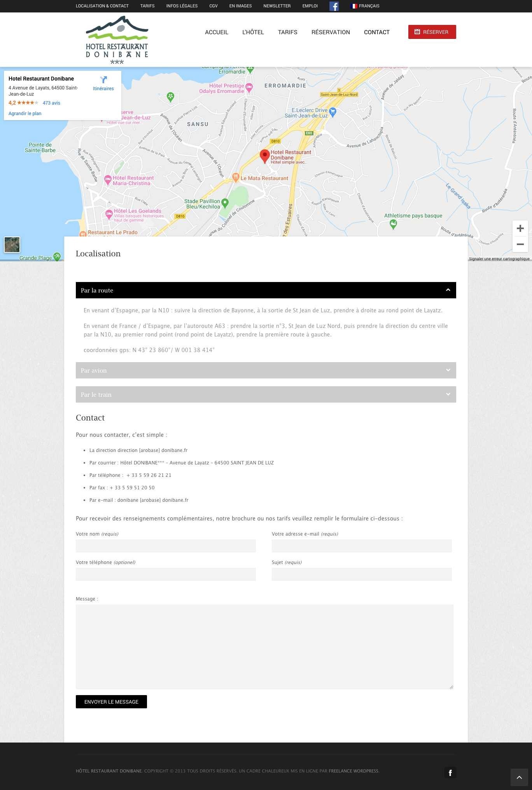Open the Agrandir le plan link

coord(25,114)
